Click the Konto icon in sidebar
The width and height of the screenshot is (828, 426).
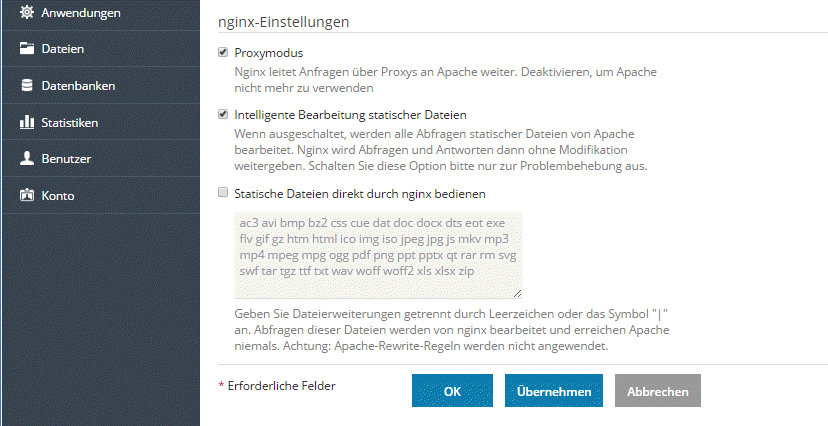coord(26,195)
